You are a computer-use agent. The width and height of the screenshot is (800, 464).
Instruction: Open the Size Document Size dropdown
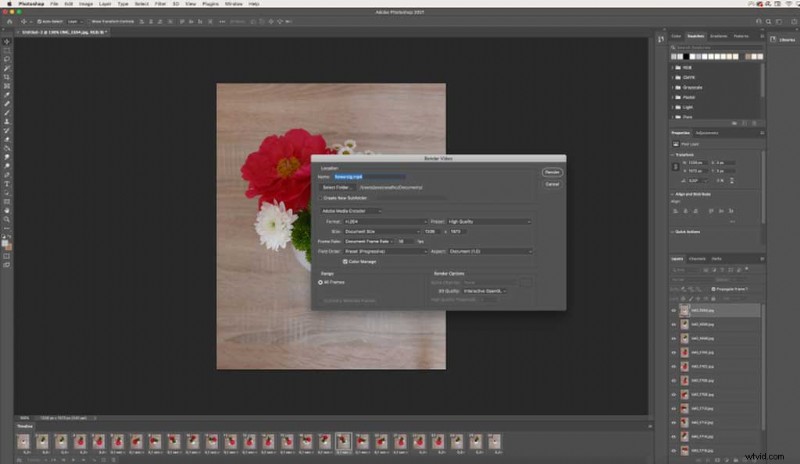382,231
